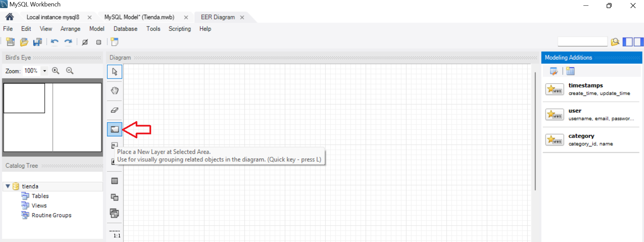Select the routine group tool
Image resolution: width=644 pixels, height=242 pixels.
[114, 213]
